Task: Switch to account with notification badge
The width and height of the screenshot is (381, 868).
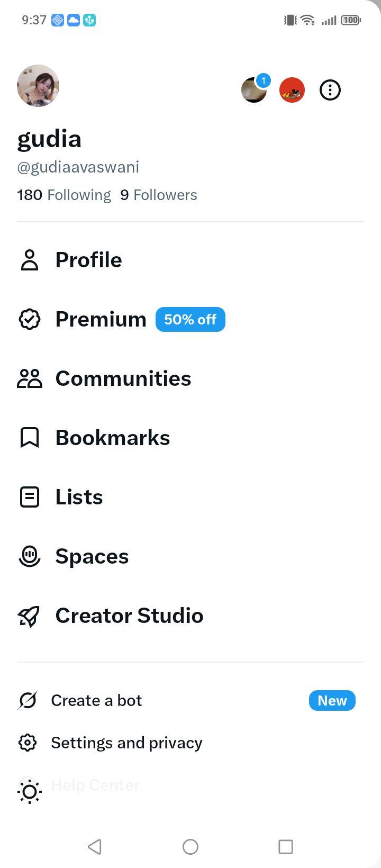Action: pos(255,89)
